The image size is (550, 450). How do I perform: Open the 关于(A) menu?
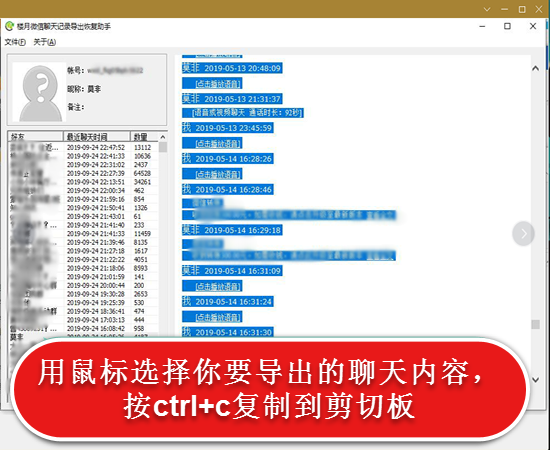[x=44, y=42]
